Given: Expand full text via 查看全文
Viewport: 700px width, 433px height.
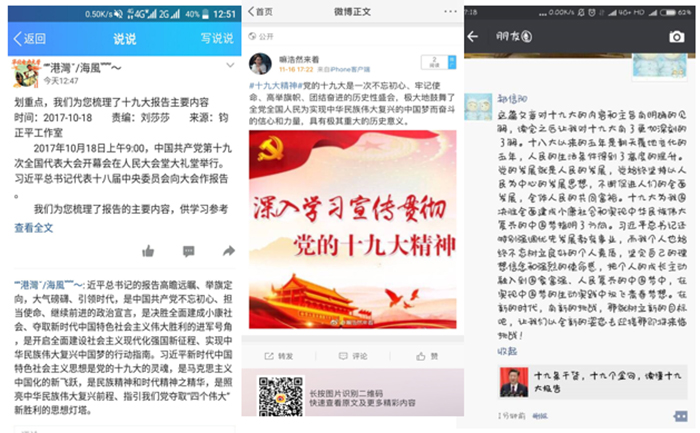Looking at the screenshot, I should coord(33,228).
